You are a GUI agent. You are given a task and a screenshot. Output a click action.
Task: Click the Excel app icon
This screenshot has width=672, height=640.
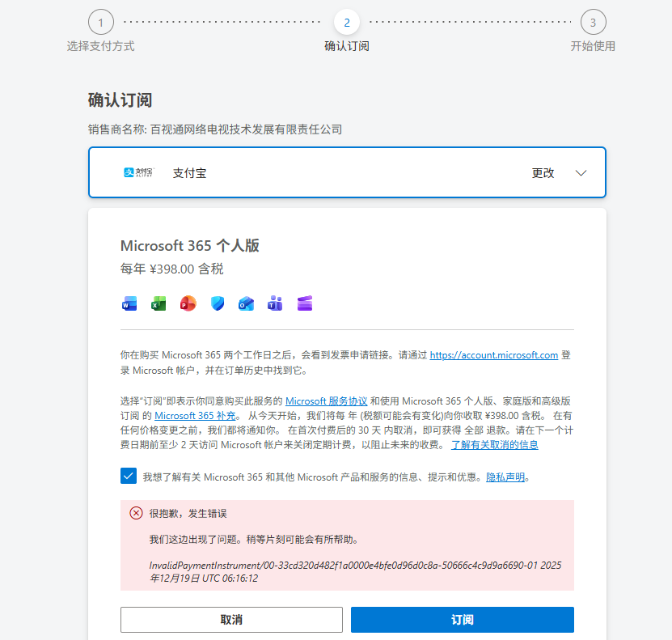pyautogui.click(x=158, y=303)
